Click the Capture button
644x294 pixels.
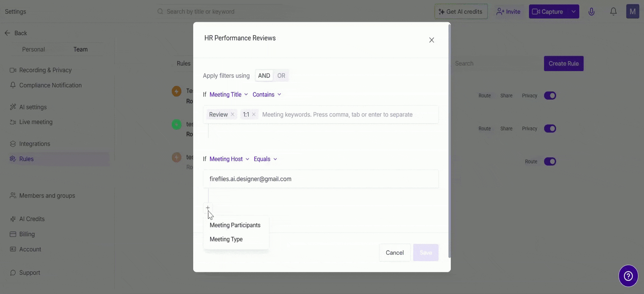tap(548, 12)
